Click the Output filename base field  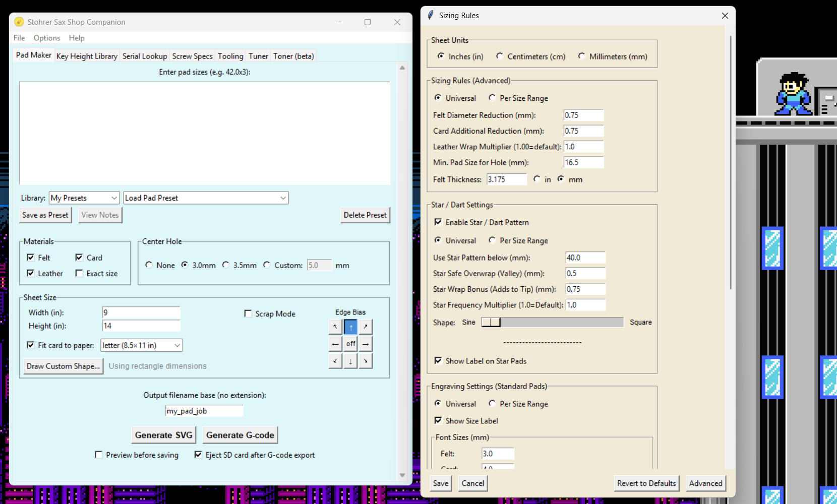[204, 411]
